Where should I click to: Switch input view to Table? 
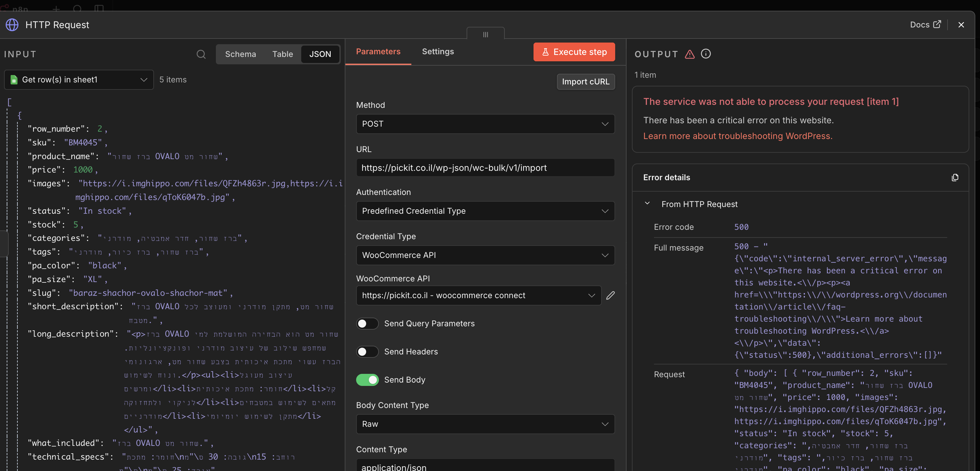tap(282, 54)
